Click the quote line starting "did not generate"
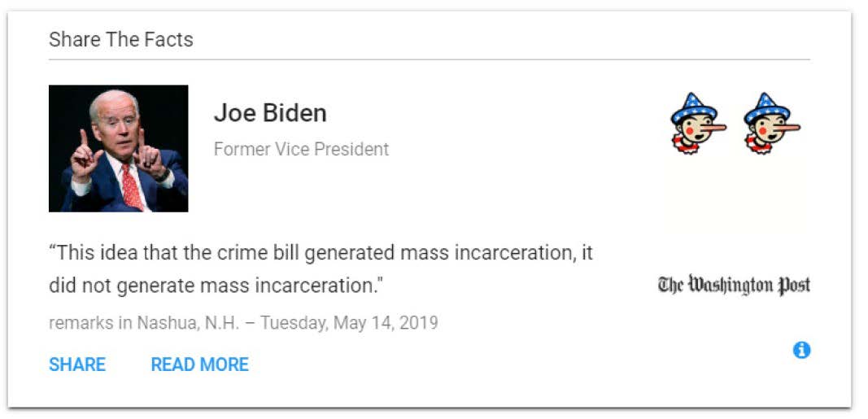 point(216,286)
